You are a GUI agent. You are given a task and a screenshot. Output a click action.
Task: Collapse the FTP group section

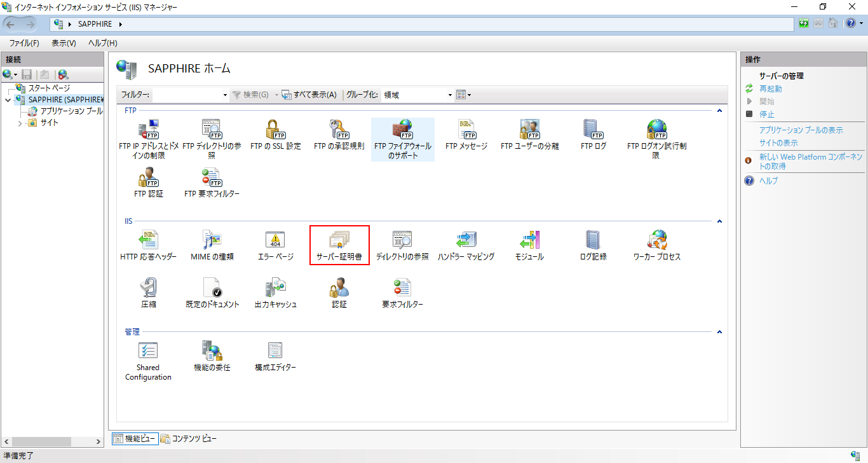(719, 111)
